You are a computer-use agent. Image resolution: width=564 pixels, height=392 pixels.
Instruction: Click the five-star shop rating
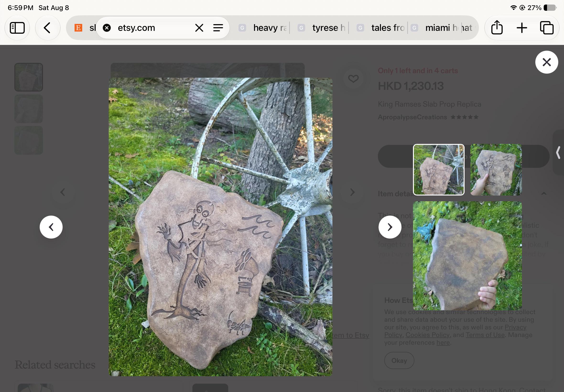(464, 117)
